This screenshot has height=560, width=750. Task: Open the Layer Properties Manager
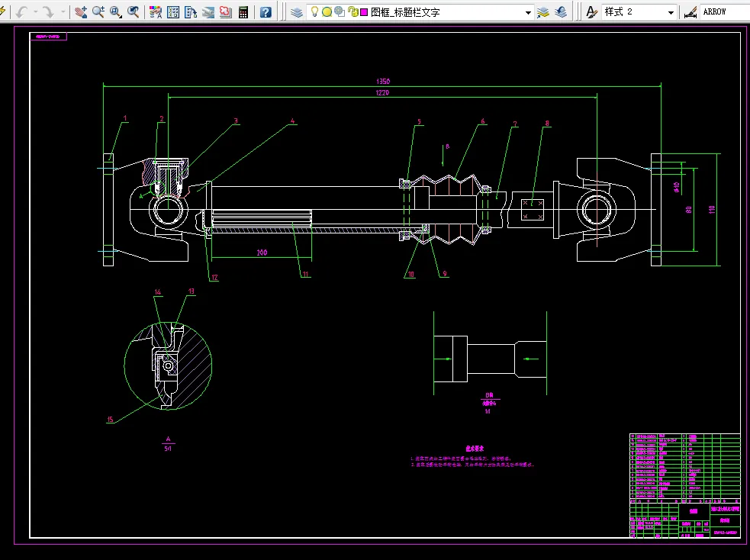[x=297, y=12]
